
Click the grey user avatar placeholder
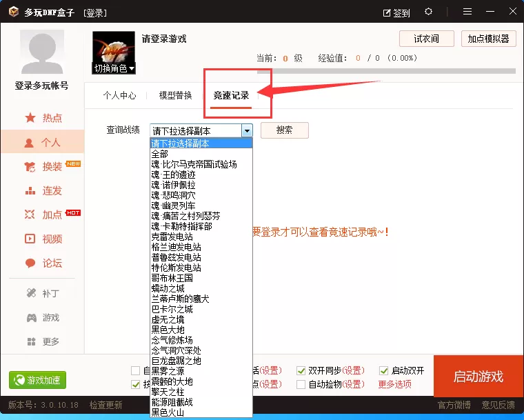pyautogui.click(x=42, y=52)
